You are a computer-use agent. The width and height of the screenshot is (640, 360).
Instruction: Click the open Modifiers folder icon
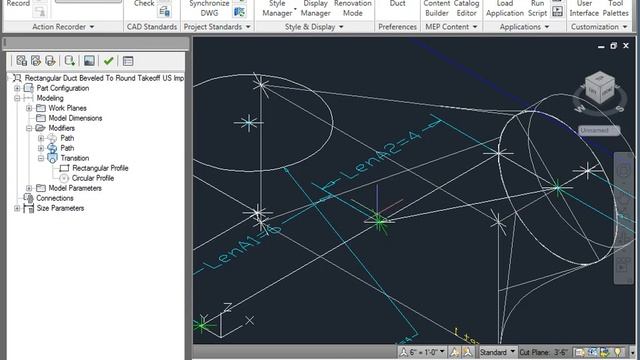pyautogui.click(x=40, y=128)
